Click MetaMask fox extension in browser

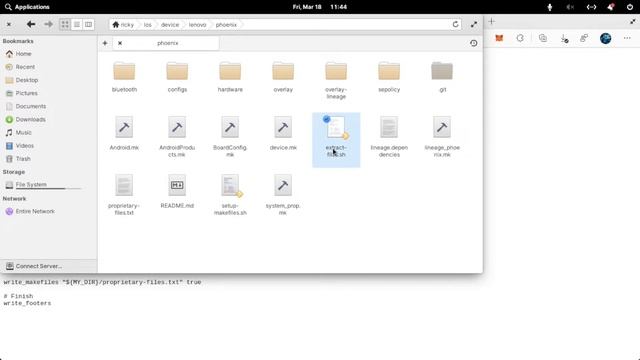(x=499, y=38)
